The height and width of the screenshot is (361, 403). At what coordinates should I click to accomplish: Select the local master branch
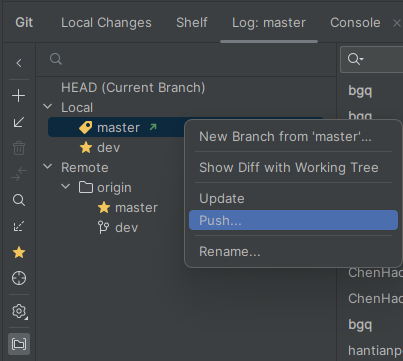pos(118,127)
